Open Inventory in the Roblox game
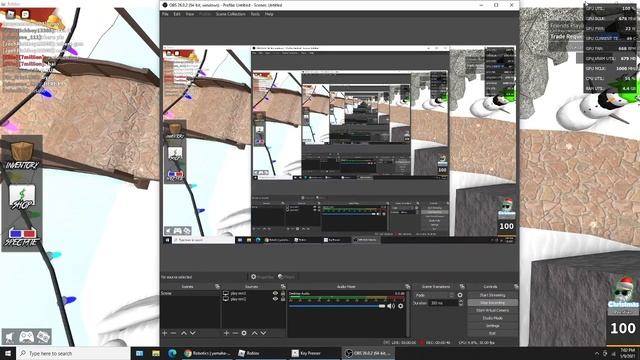The image size is (640, 360). coord(22,155)
